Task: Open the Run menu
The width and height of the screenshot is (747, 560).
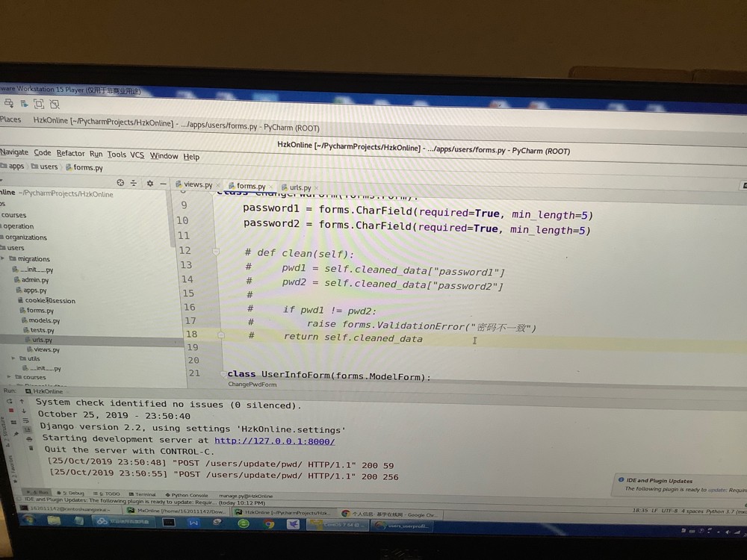Action: pos(96,154)
